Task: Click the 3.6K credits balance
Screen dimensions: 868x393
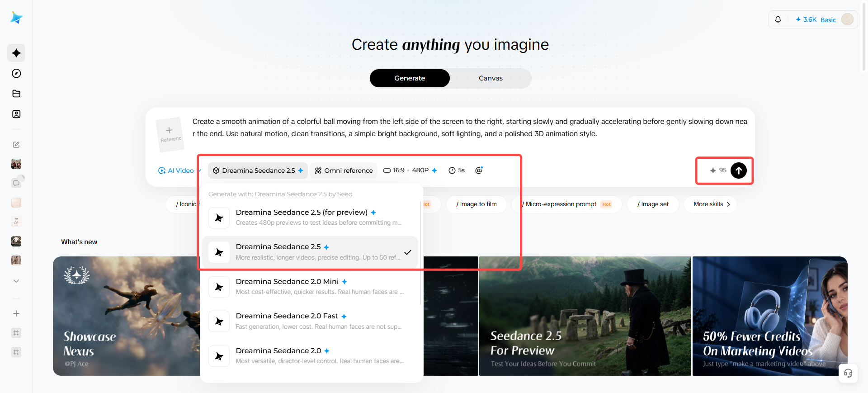Action: tap(806, 19)
